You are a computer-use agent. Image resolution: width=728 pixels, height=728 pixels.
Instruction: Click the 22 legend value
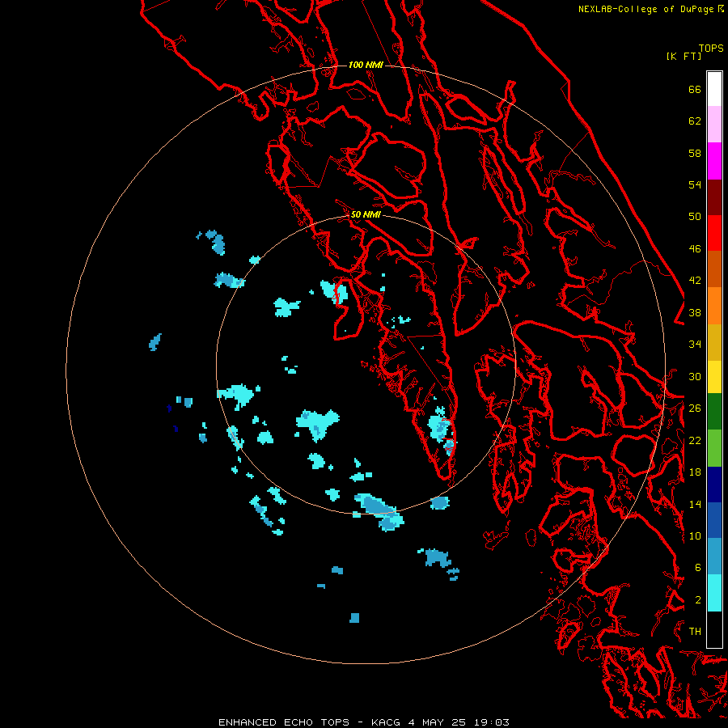[x=695, y=440]
